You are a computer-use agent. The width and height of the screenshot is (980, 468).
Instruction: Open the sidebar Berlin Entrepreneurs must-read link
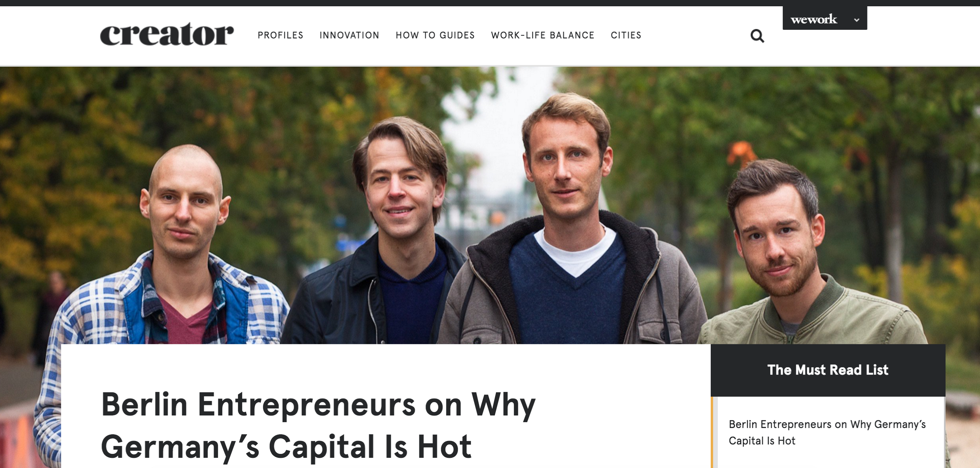coord(827,432)
